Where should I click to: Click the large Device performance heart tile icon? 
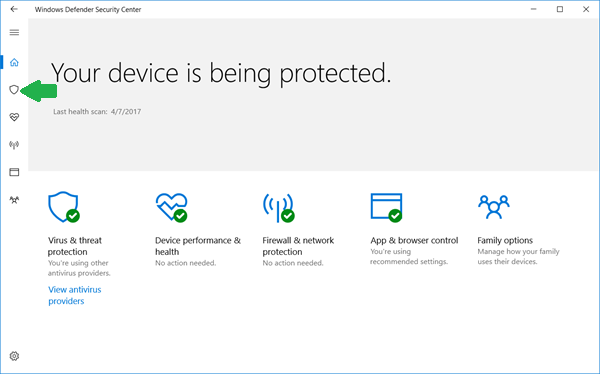pyautogui.click(x=171, y=207)
